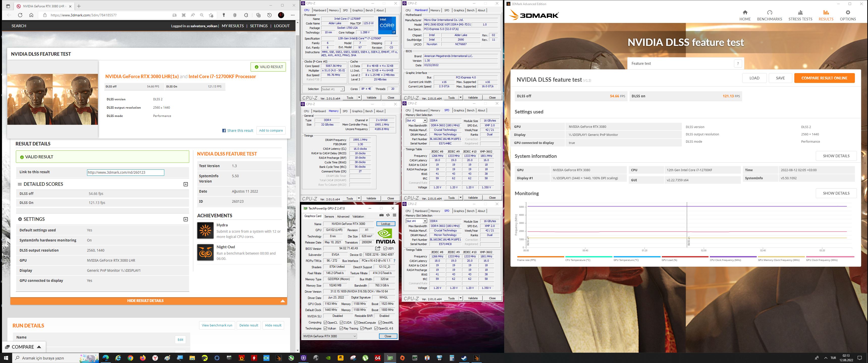The image size is (868, 363).
Task: Click the result thumbnail image on webpage
Action: [52, 99]
